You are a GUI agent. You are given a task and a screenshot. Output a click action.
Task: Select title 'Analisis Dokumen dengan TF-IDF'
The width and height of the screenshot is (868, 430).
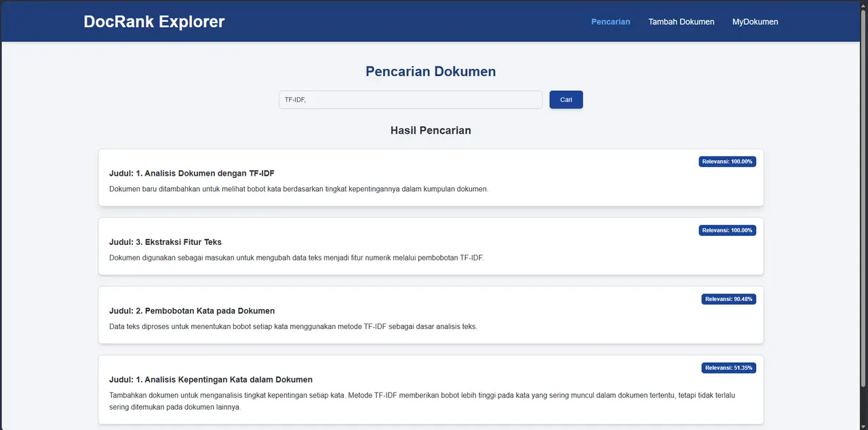coord(192,173)
